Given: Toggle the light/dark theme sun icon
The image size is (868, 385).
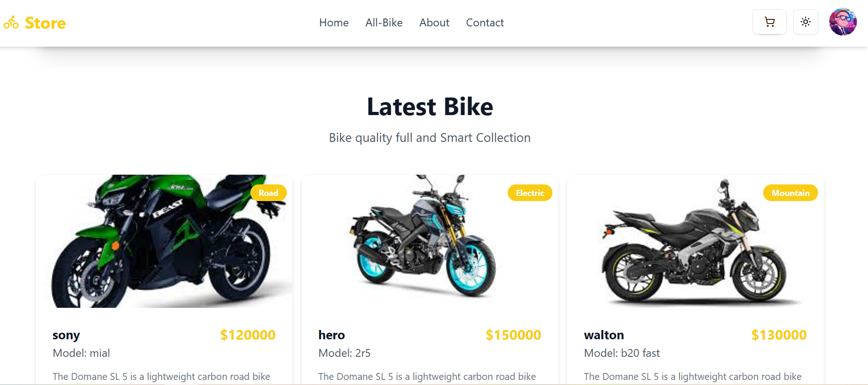Looking at the screenshot, I should point(805,22).
